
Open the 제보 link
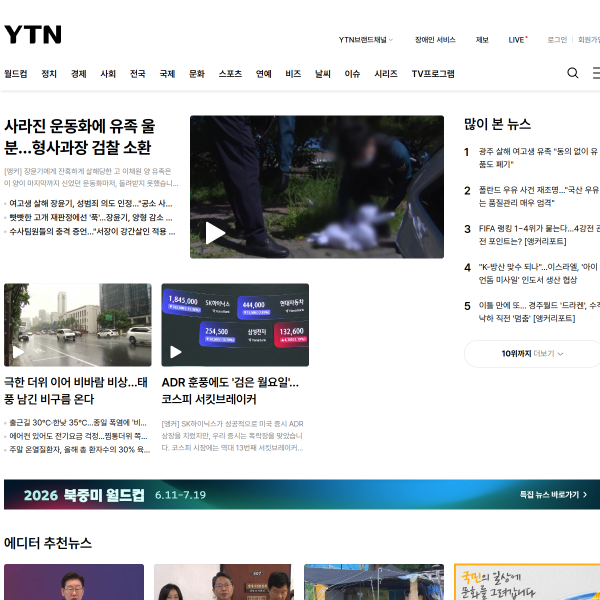(x=482, y=40)
